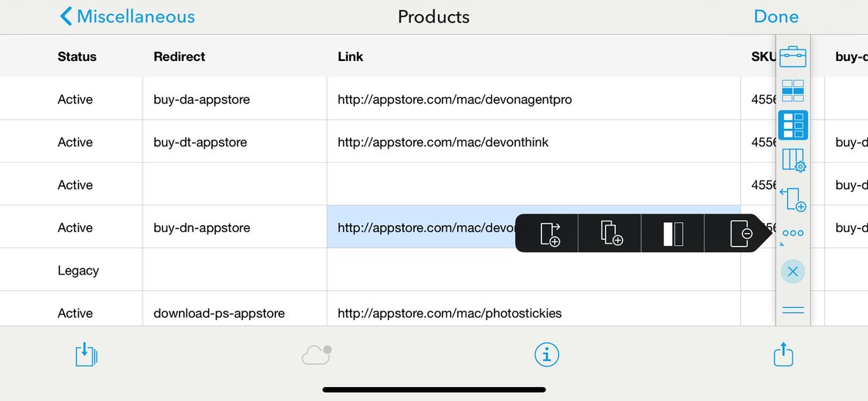
Task: Open the toolbox briefcase icon
Action: (792, 56)
